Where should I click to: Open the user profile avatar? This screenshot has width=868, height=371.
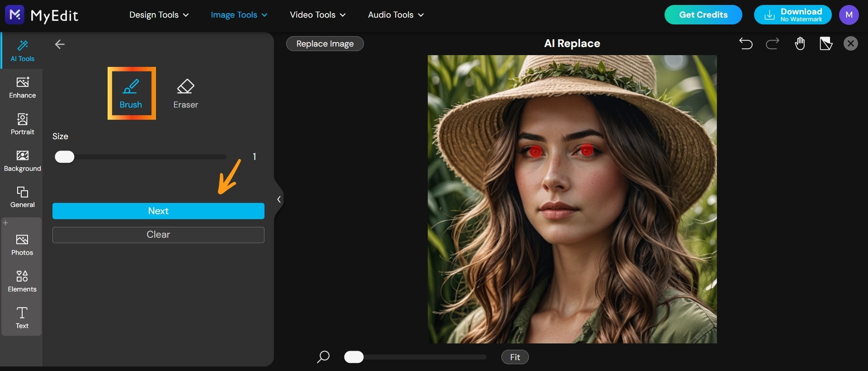849,15
